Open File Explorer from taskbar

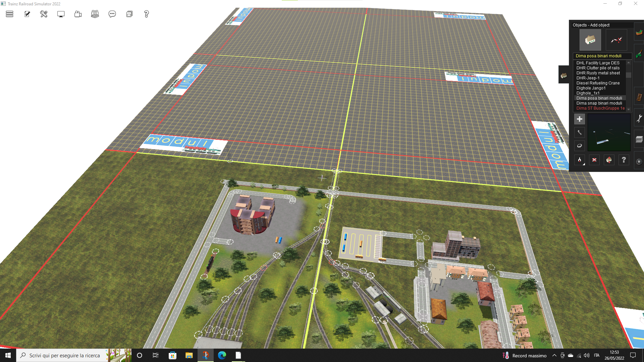coord(189,355)
